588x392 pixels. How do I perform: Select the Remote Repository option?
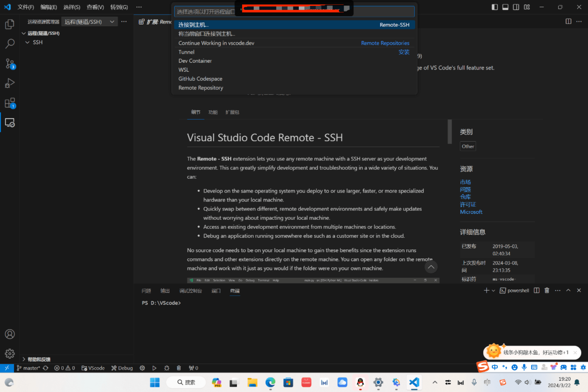point(294,88)
